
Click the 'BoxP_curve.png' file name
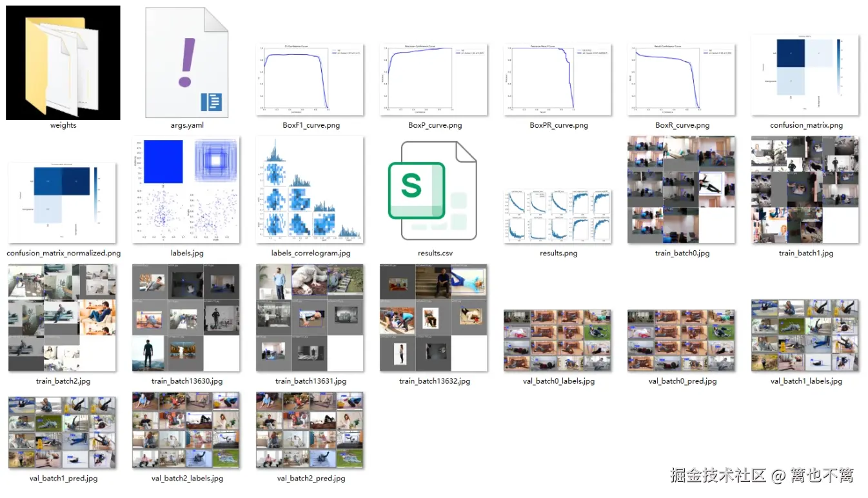pos(435,125)
